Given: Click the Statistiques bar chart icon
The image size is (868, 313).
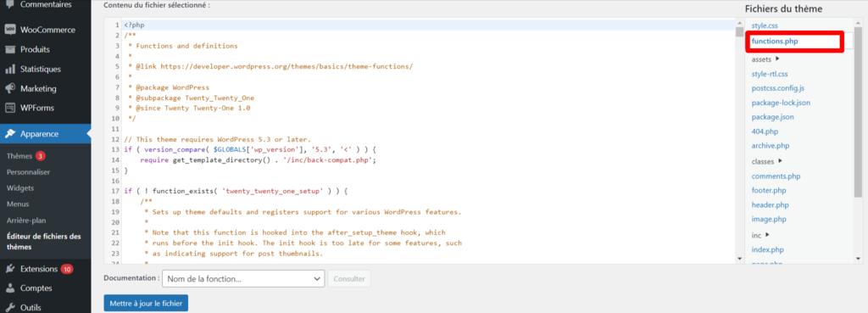Looking at the screenshot, I should pyautogui.click(x=9, y=70).
